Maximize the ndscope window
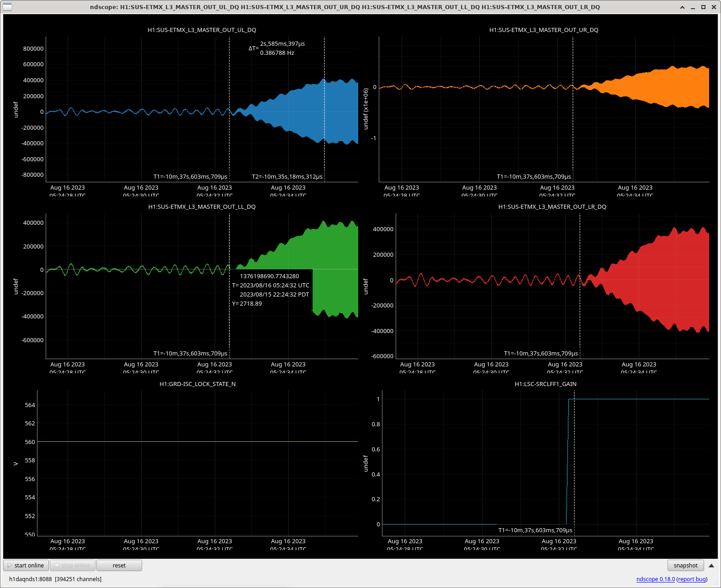This screenshot has height=588, width=721. (703, 7)
